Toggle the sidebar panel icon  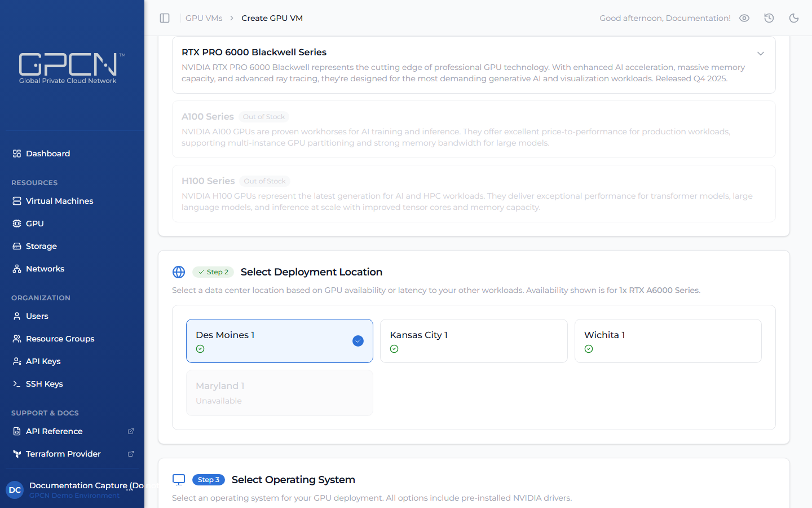pyautogui.click(x=165, y=18)
